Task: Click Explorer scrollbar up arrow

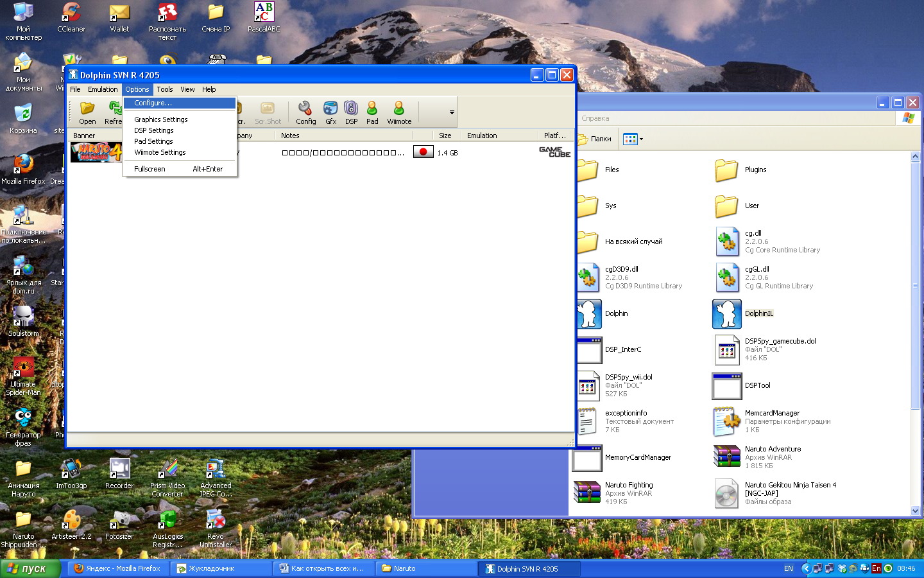Action: [x=915, y=156]
